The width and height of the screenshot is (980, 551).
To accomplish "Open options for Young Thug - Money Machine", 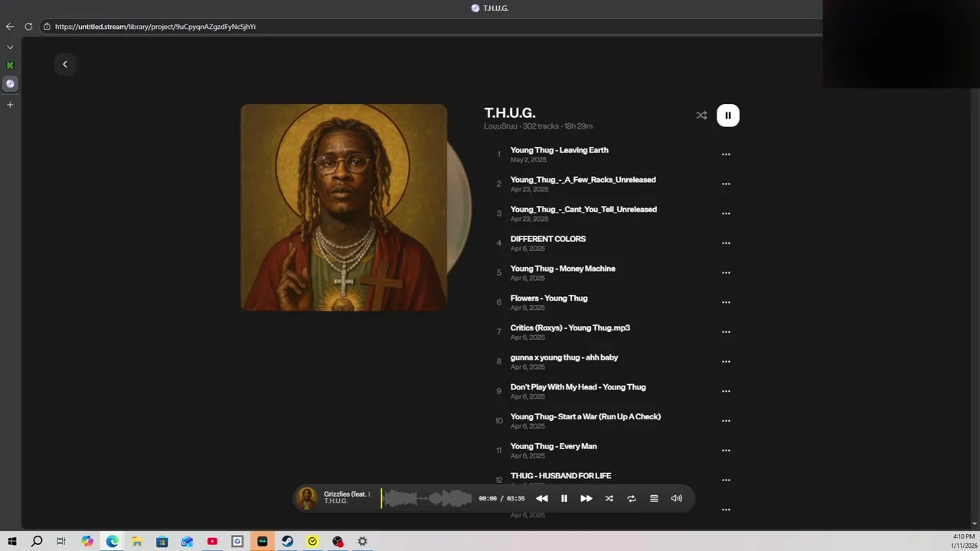I will tap(726, 273).
